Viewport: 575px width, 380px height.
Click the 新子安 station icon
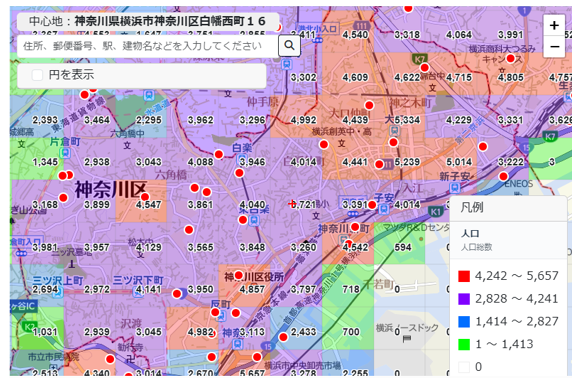click(x=455, y=188)
